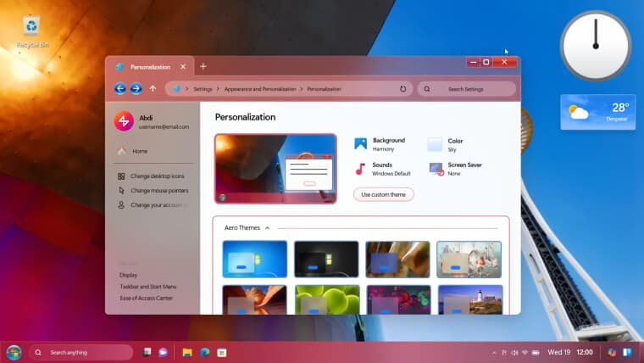Refresh the Personalization page
644x363 pixels.
402,89
